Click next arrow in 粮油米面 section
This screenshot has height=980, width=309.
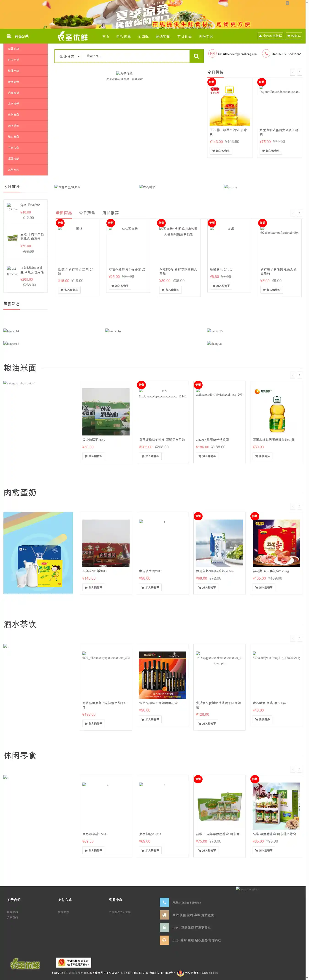[x=299, y=375]
